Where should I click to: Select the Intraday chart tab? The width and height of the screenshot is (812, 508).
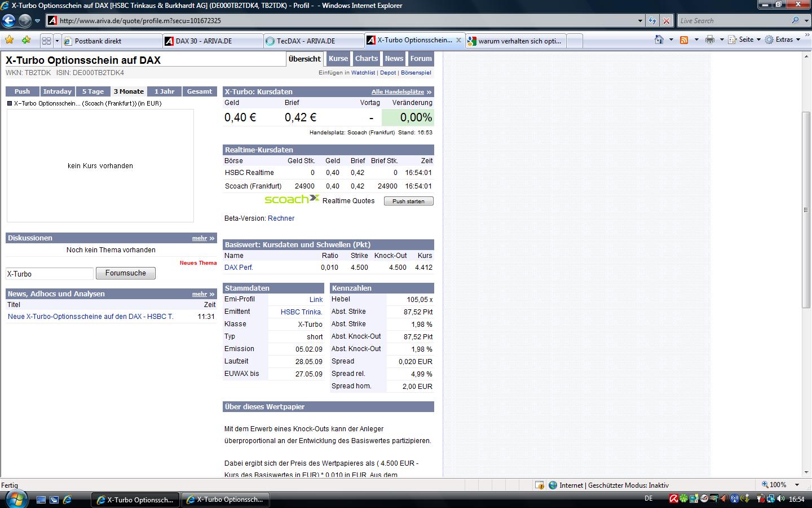coord(58,91)
